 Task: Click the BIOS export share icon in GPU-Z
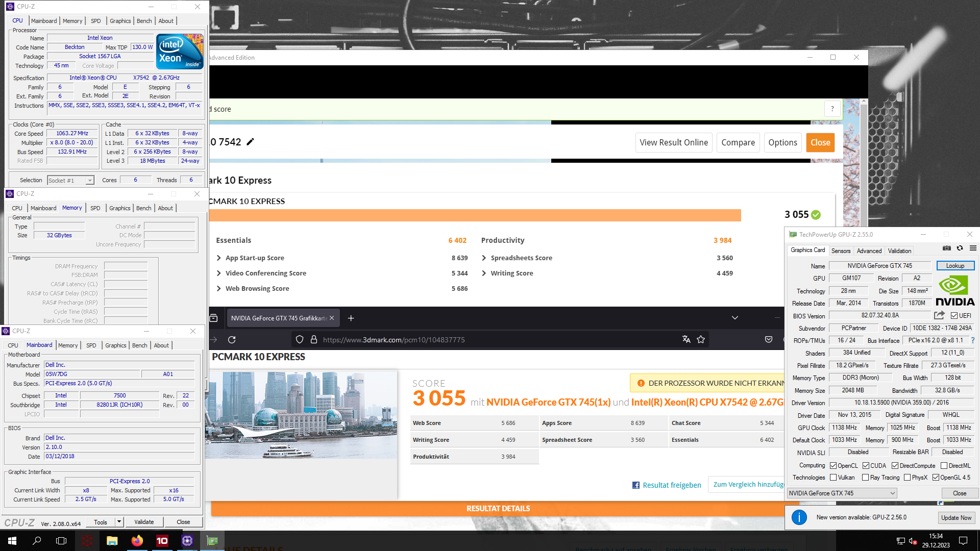[939, 315]
